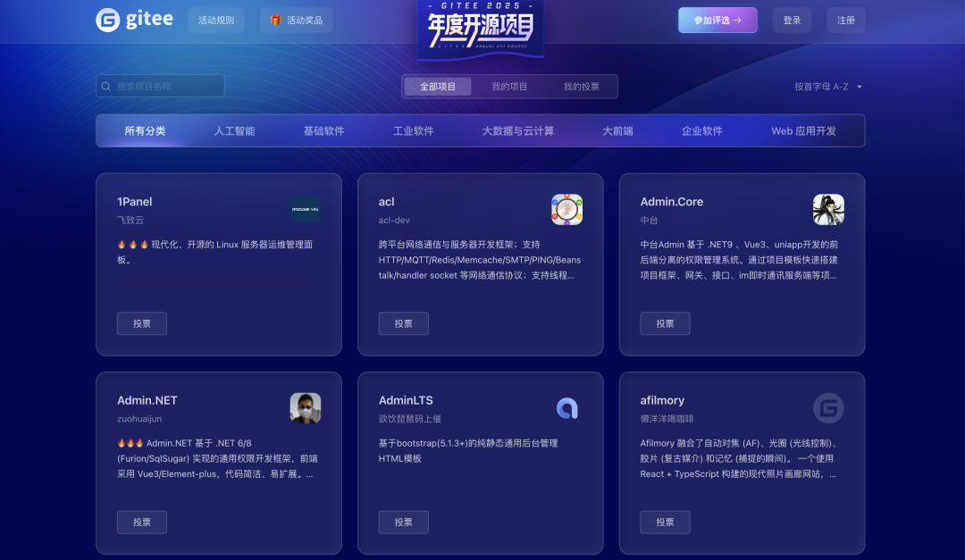Open the 活动奖品 page

[x=297, y=21]
